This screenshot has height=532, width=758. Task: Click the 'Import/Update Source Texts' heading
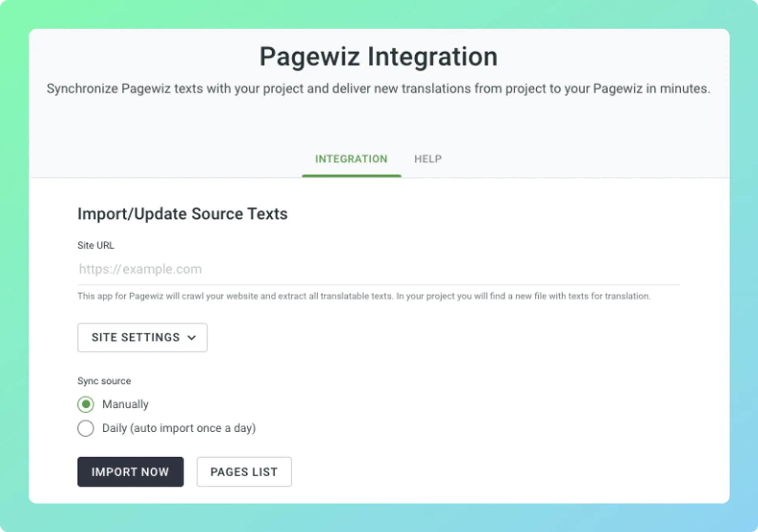coord(182,214)
